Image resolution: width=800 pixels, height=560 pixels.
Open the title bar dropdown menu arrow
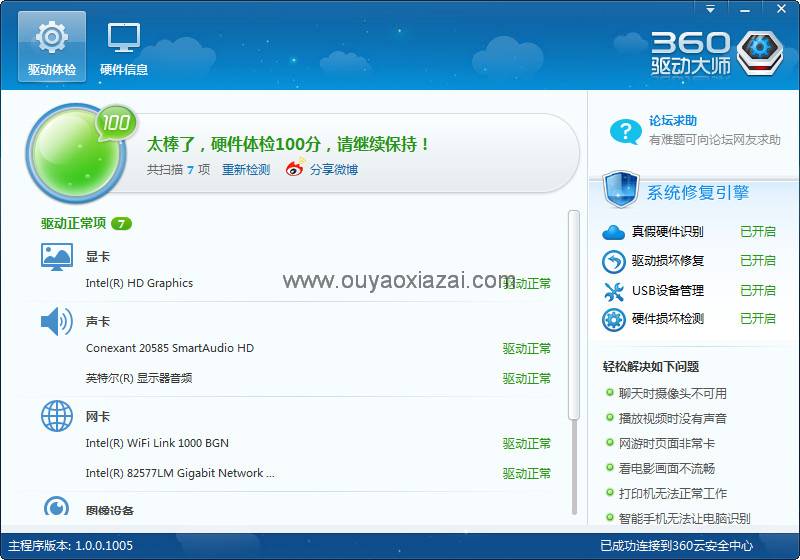click(710, 9)
